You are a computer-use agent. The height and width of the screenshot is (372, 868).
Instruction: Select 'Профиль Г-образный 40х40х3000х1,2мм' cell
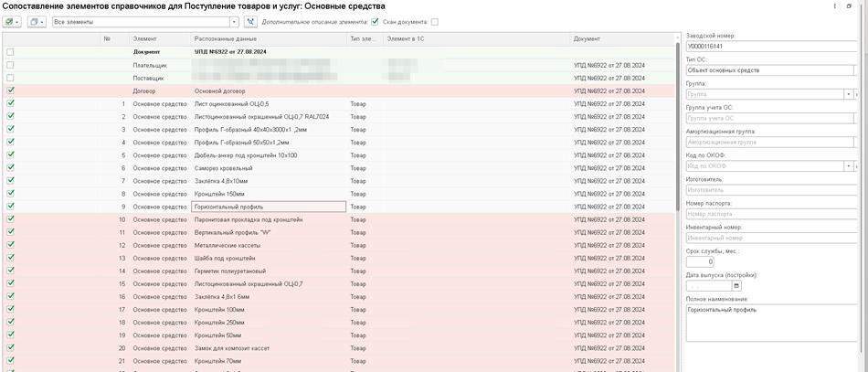tap(269, 130)
